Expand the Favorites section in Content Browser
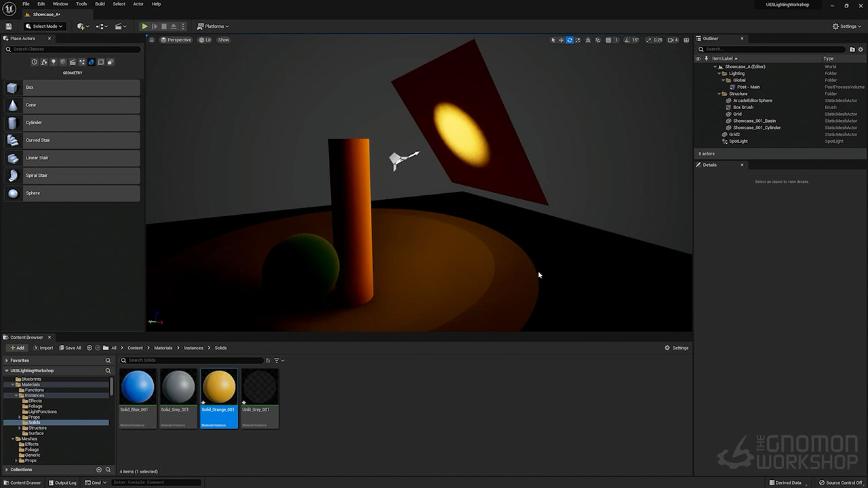Screen dimensions: 868x488 click(7, 361)
